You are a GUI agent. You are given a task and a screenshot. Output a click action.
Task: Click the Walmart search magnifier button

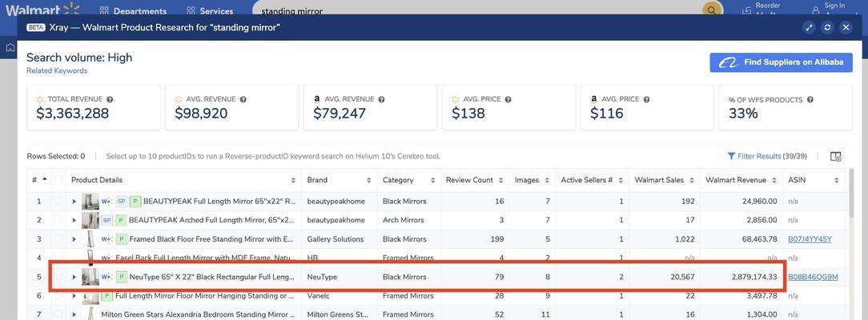(x=713, y=10)
